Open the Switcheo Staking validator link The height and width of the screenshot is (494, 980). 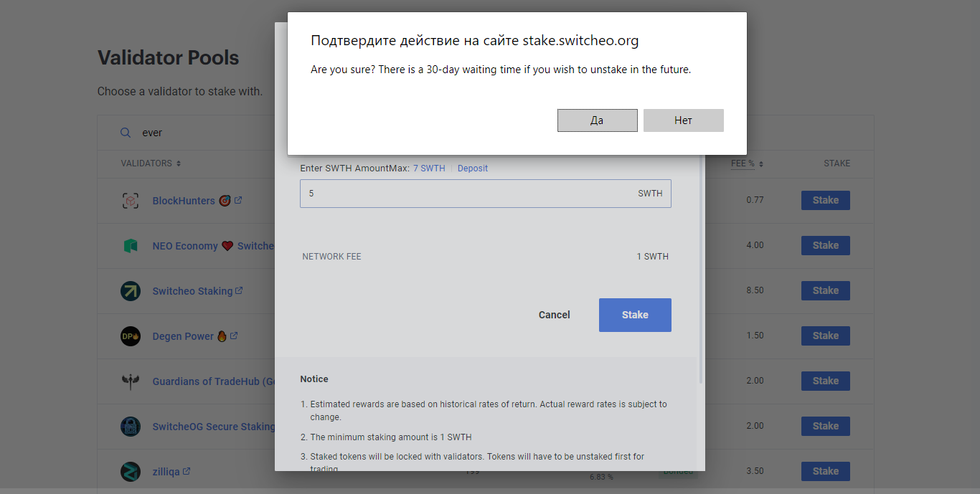(192, 291)
